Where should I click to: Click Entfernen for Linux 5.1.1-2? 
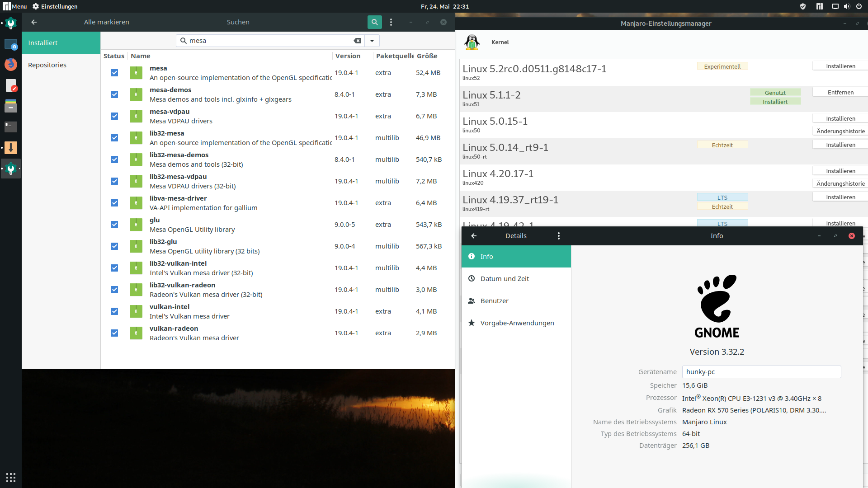click(x=840, y=92)
